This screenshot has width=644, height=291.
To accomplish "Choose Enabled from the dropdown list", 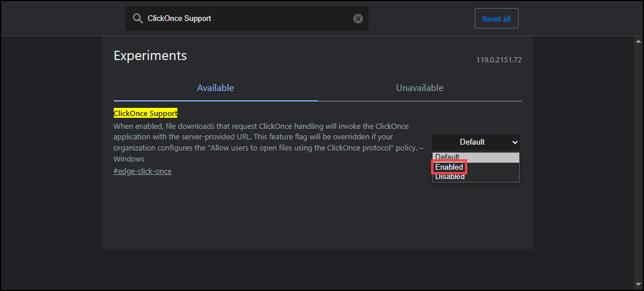I will tap(476, 167).
